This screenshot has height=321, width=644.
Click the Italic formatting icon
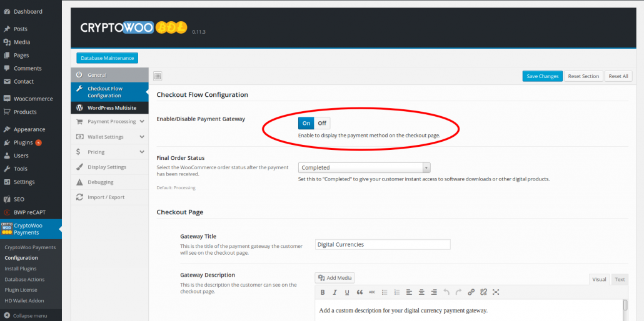click(x=335, y=292)
